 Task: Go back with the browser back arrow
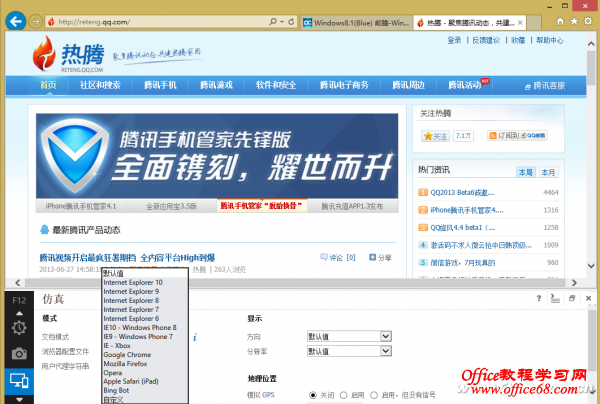(x=16, y=21)
